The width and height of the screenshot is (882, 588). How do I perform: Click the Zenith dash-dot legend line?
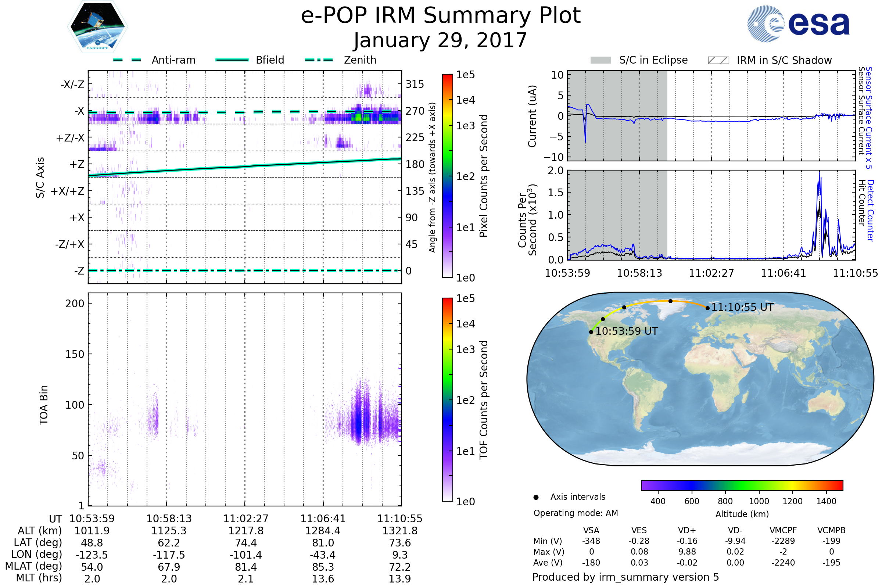(319, 60)
